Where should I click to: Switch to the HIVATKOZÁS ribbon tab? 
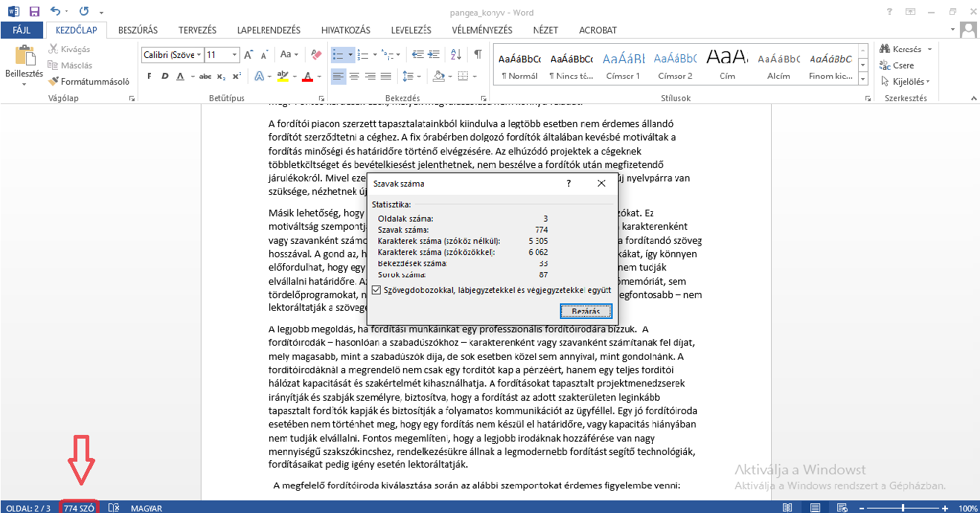pos(346,30)
